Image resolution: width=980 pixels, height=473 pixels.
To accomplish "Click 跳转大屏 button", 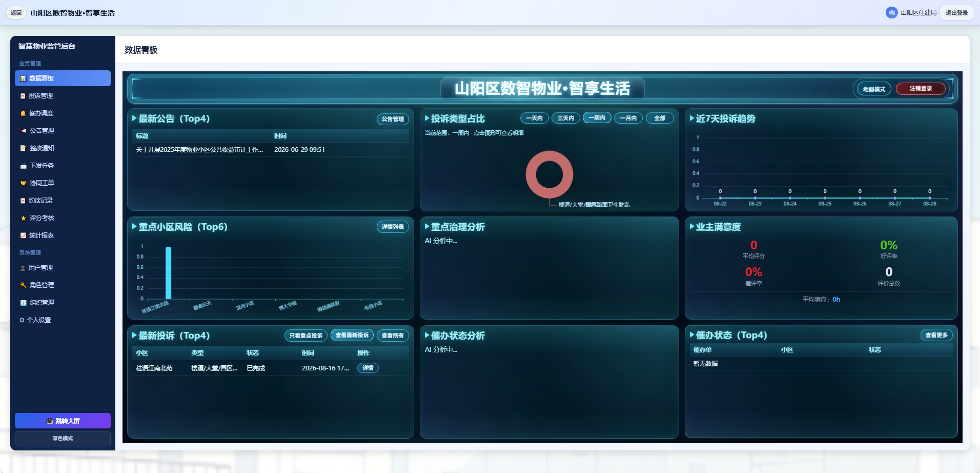I will coord(63,421).
